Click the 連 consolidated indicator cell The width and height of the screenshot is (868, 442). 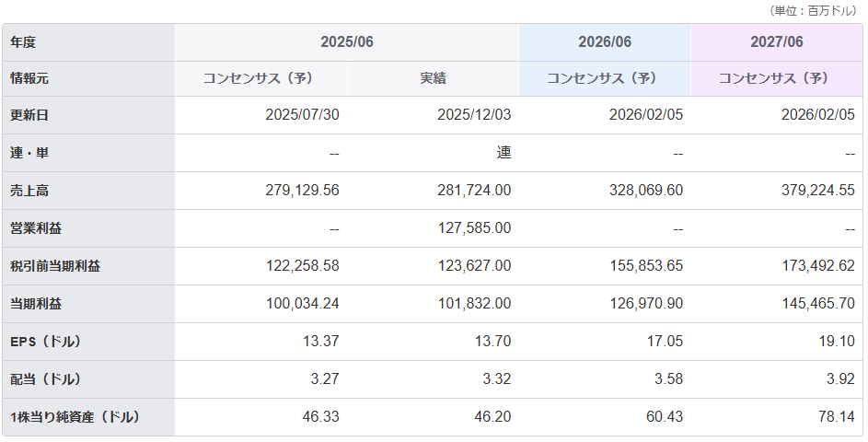pos(503,153)
